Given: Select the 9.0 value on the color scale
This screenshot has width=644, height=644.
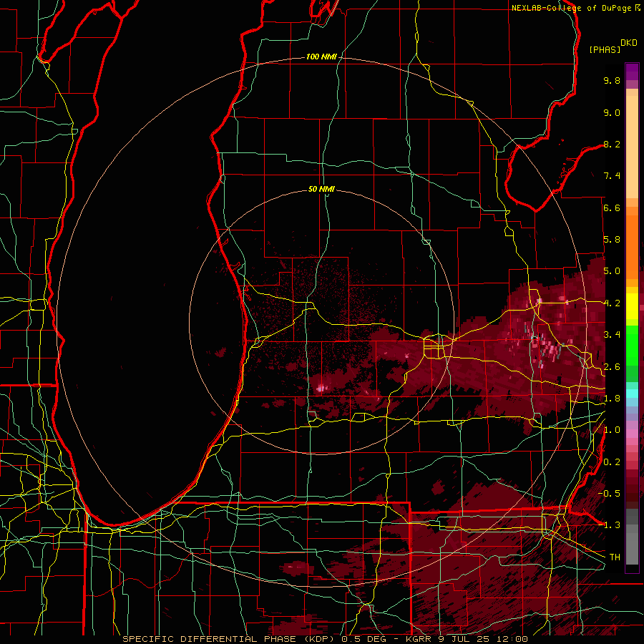Looking at the screenshot, I should coord(612,112).
